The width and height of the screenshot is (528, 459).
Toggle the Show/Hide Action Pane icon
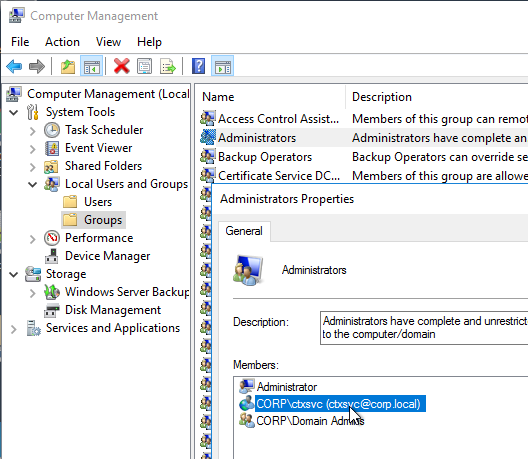point(223,66)
